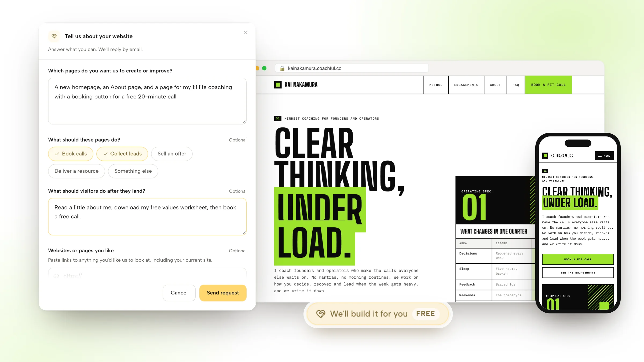Screen dimensions: 644x362
Task: Choose the Something else chip
Action: [133, 171]
